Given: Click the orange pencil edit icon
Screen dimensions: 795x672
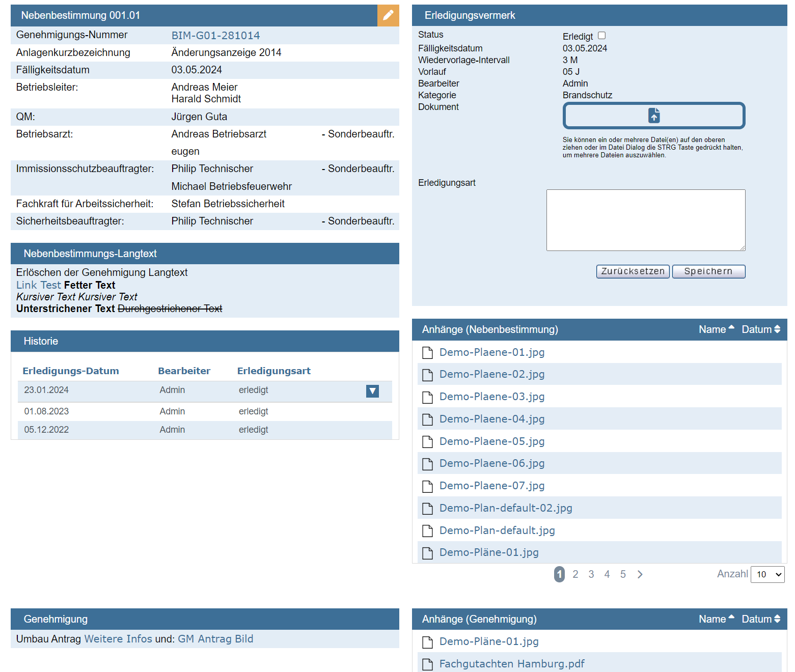Looking at the screenshot, I should [x=388, y=15].
